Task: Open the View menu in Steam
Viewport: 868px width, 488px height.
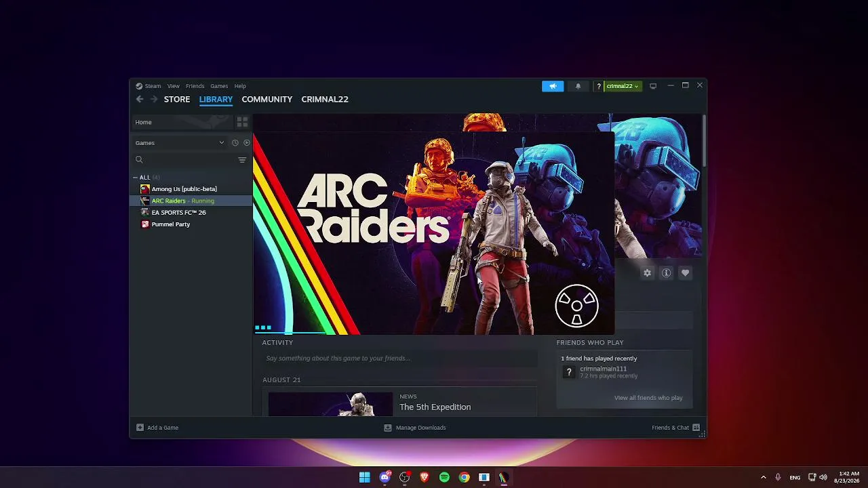Action: coord(174,86)
